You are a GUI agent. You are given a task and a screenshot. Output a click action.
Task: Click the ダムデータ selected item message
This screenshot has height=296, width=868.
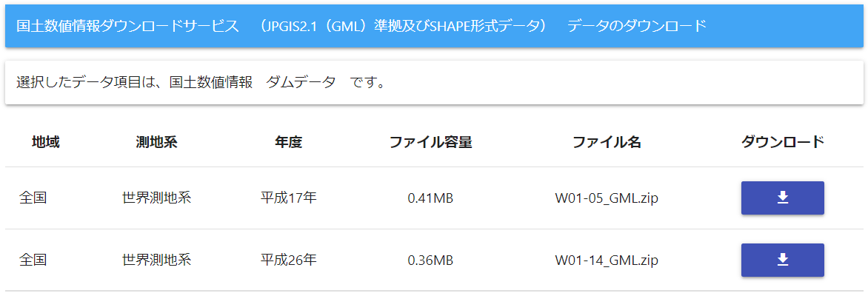201,82
